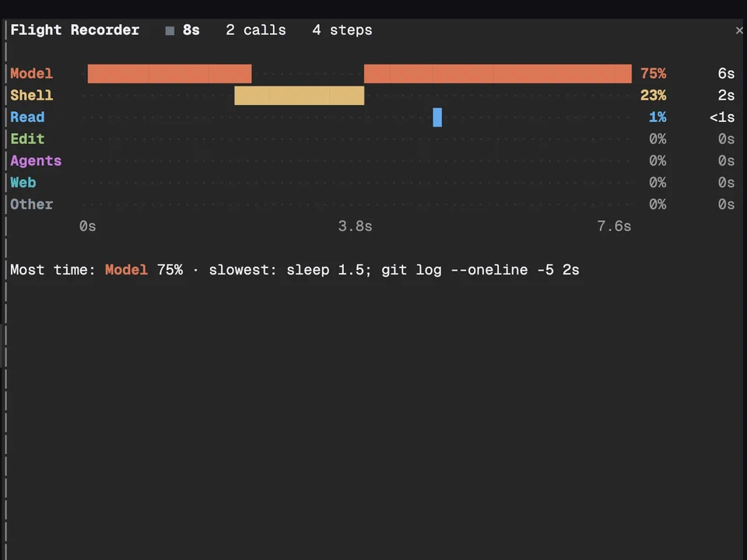Select the Web row label
The width and height of the screenshot is (747, 560).
[23, 182]
